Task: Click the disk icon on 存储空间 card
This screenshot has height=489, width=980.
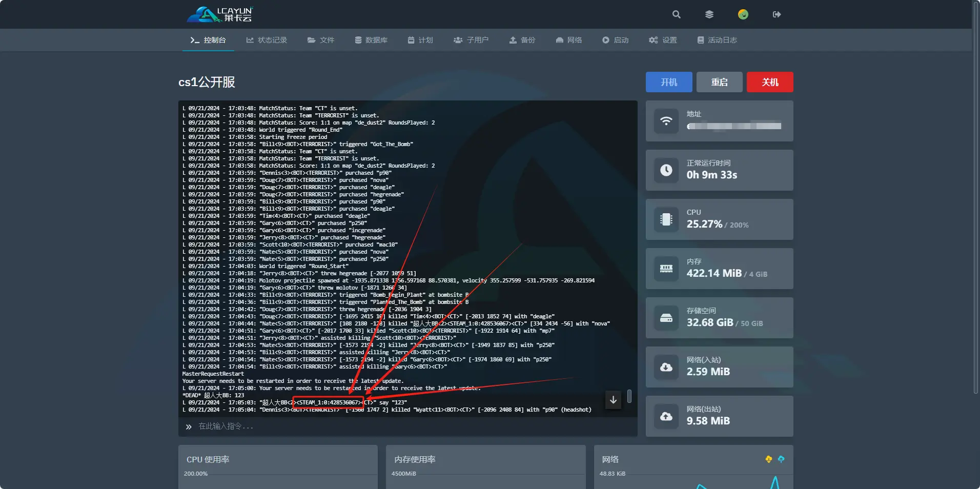Action: (x=666, y=318)
